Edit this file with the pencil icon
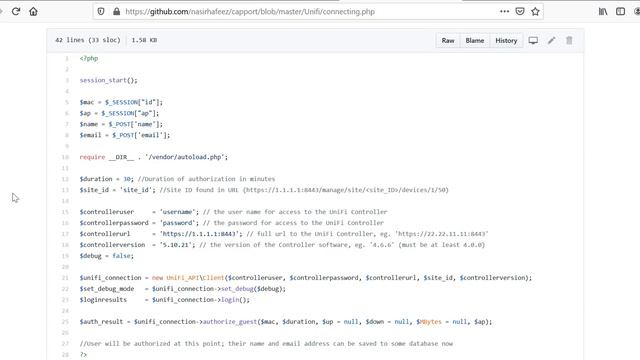This screenshot has width=640, height=360. (x=551, y=40)
